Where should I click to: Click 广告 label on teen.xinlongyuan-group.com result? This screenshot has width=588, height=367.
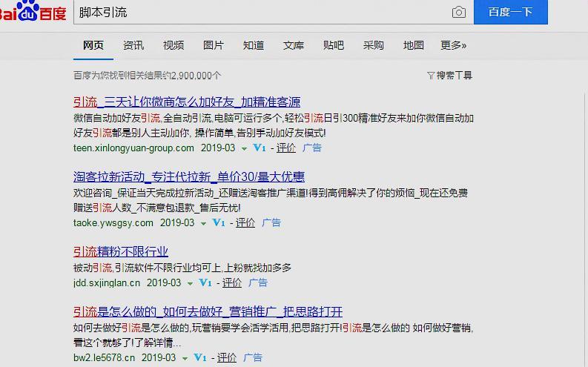(312, 148)
